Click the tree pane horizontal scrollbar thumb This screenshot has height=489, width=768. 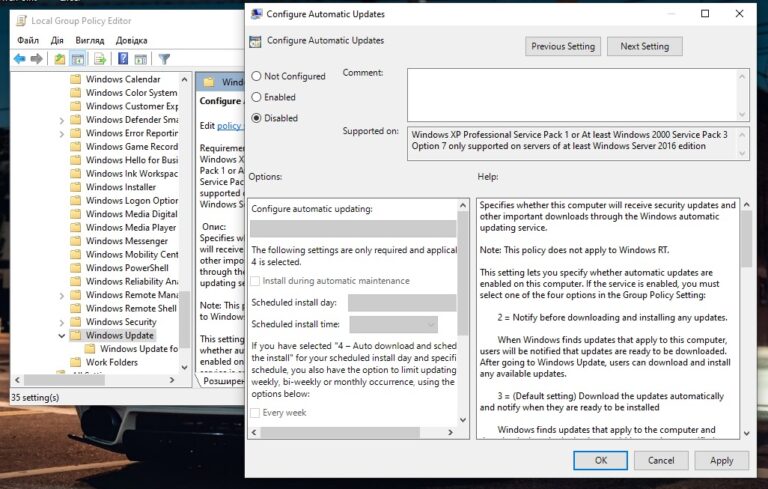click(64, 380)
